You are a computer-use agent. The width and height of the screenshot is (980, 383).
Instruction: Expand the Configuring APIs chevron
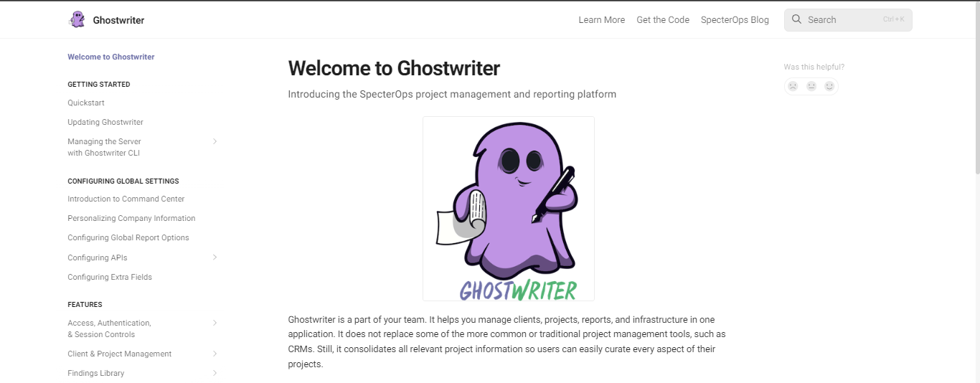point(215,257)
